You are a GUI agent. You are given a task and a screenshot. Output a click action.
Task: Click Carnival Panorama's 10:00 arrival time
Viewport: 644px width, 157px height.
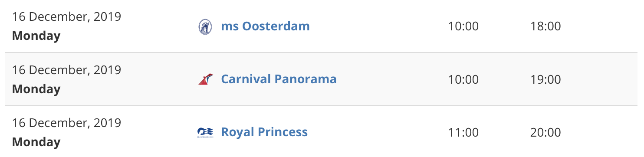tap(463, 79)
